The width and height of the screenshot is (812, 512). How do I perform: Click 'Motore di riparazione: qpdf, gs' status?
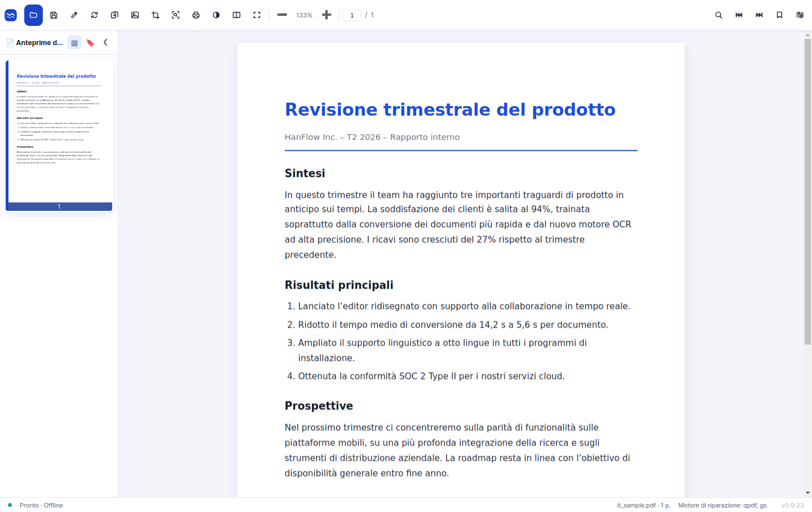(x=722, y=505)
